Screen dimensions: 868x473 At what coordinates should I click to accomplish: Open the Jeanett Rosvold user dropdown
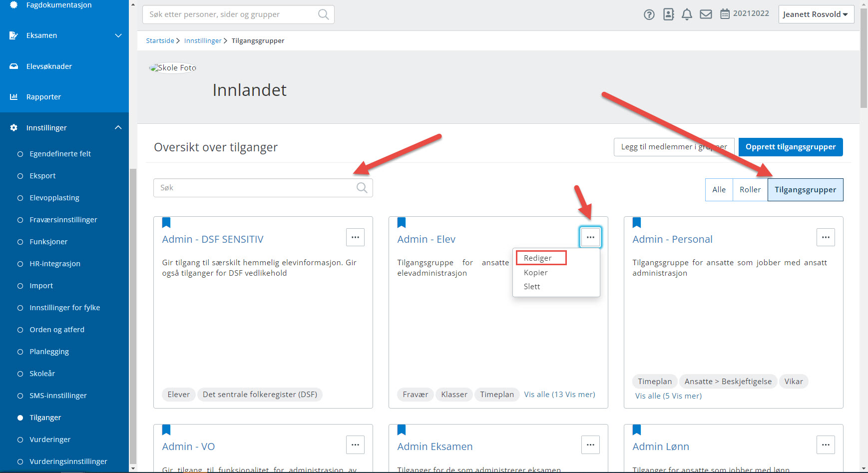tap(816, 14)
